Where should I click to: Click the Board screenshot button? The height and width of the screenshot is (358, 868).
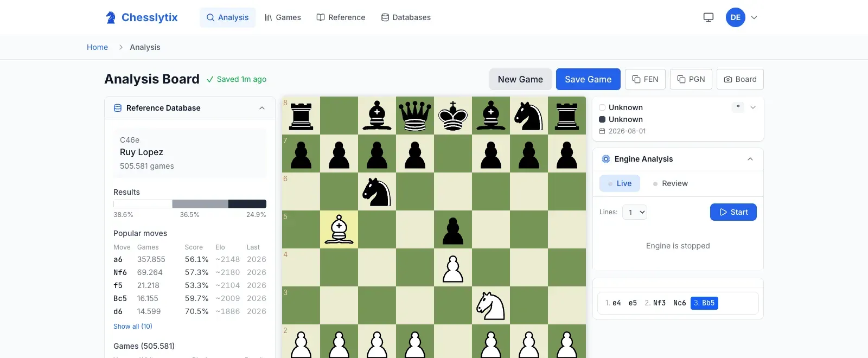click(x=740, y=79)
